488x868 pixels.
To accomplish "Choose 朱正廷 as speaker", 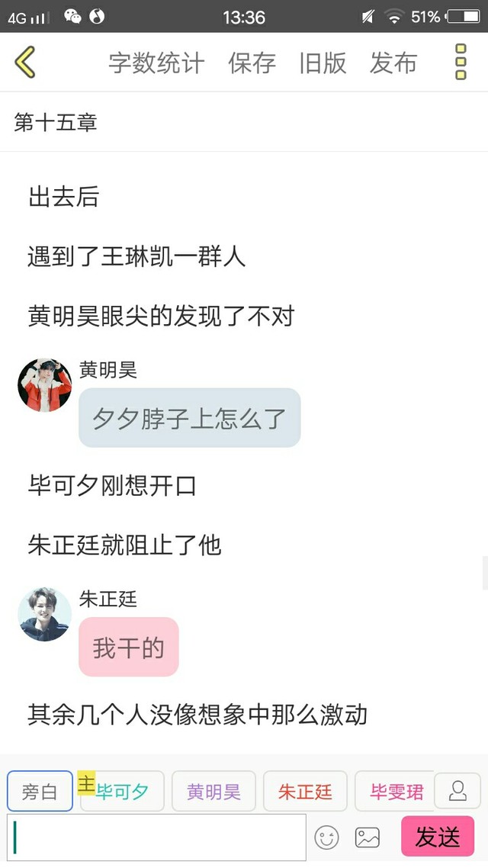I will coord(305,791).
